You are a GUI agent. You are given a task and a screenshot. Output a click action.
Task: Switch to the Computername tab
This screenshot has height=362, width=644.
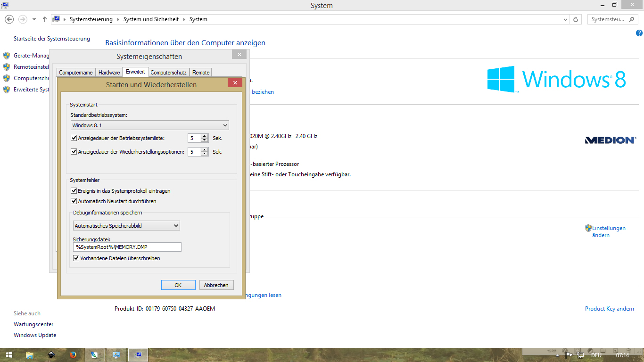click(x=76, y=73)
